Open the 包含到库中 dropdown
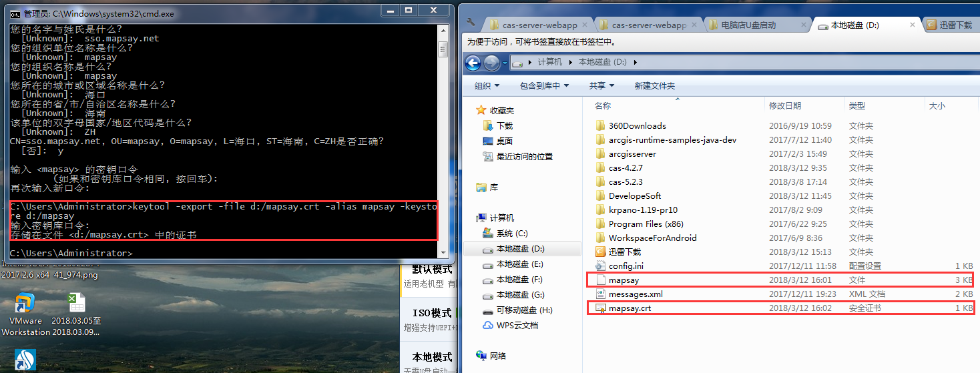 [x=544, y=85]
